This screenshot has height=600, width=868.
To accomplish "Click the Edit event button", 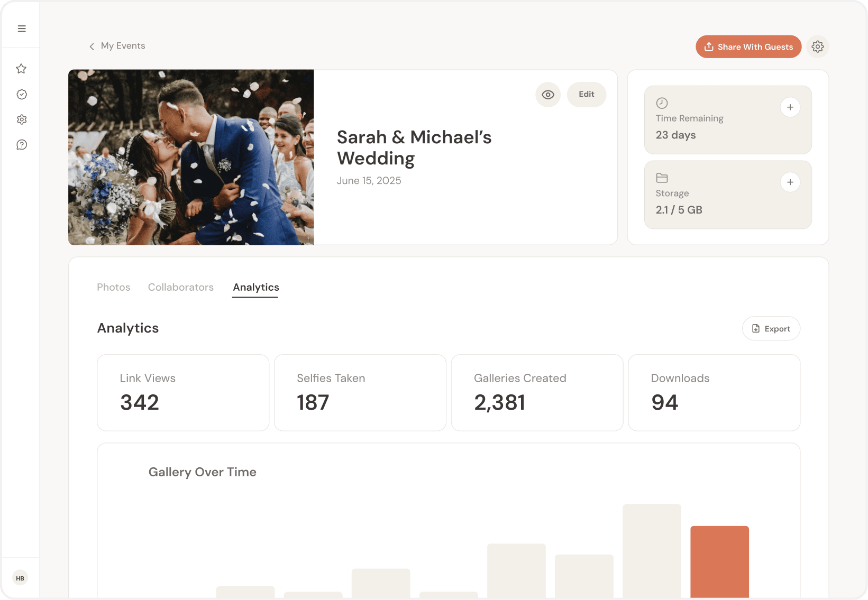I will (587, 95).
